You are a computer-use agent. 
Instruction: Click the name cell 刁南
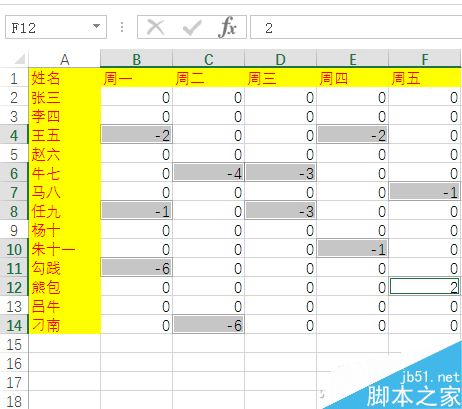(64, 325)
